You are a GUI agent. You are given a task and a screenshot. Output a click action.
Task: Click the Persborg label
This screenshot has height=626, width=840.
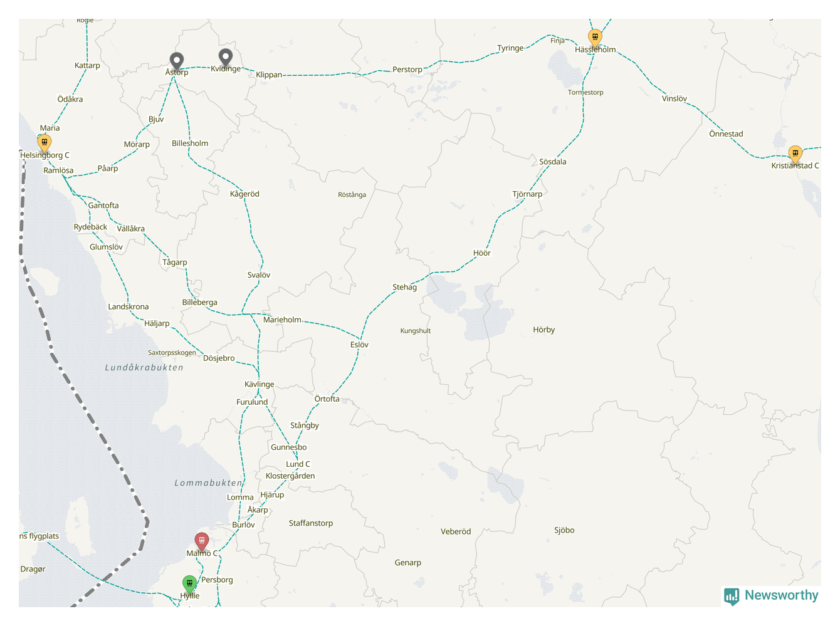pos(217,580)
